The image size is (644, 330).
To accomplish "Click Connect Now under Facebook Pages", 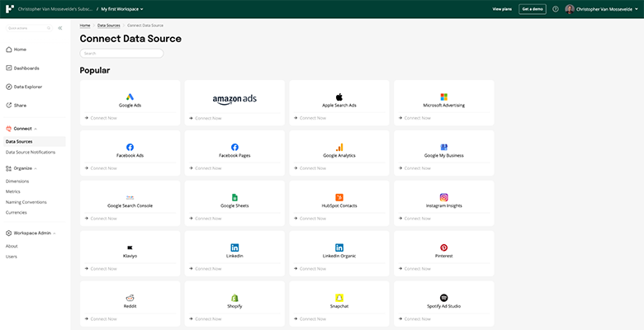I will [206, 168].
